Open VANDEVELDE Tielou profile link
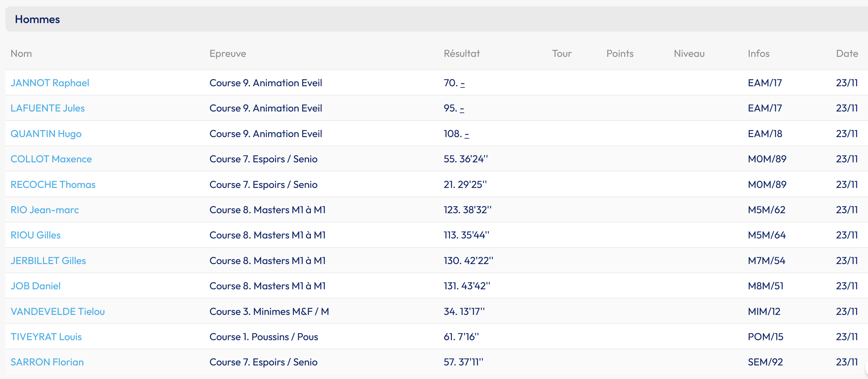This screenshot has width=868, height=379. 57,311
